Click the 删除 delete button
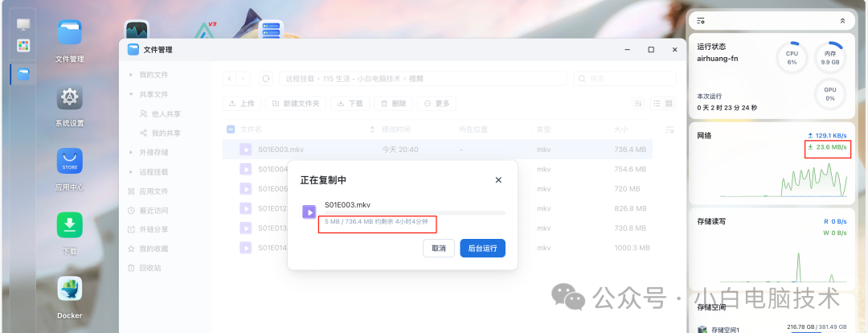The image size is (868, 333). [394, 103]
